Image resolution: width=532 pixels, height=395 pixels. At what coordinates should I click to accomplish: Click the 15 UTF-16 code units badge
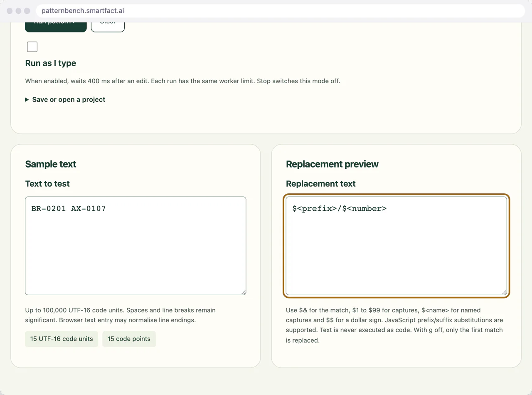[62, 339]
